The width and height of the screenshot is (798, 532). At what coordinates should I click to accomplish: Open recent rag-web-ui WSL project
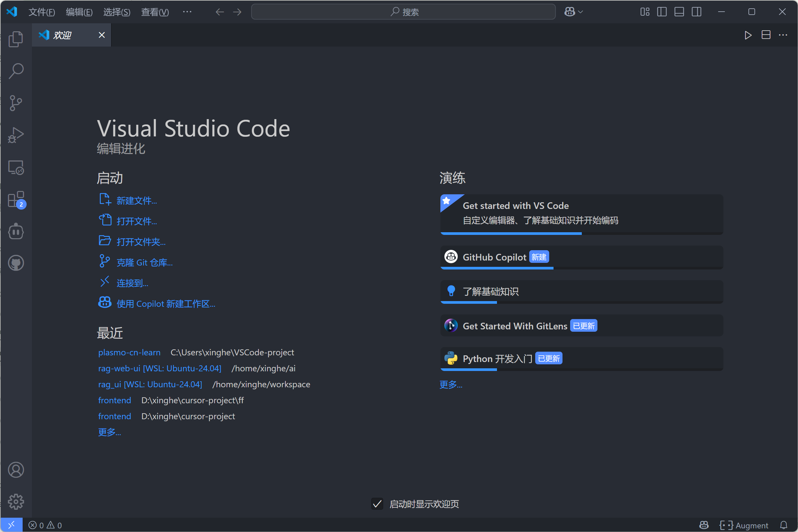coord(160,368)
